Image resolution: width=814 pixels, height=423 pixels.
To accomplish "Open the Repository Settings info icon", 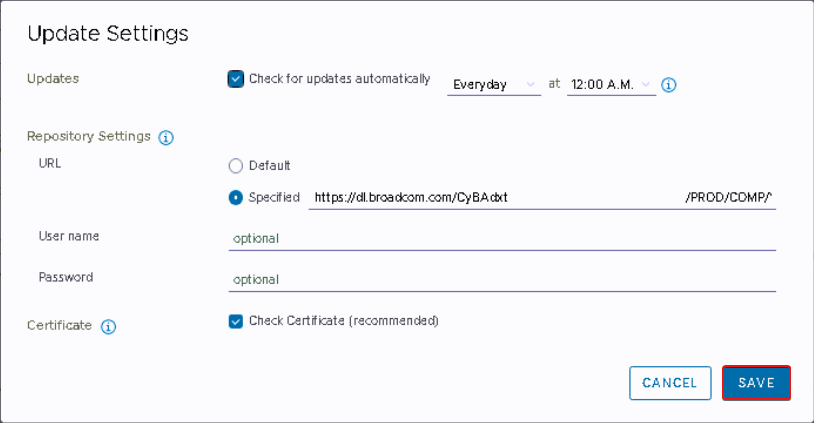I will click(166, 137).
